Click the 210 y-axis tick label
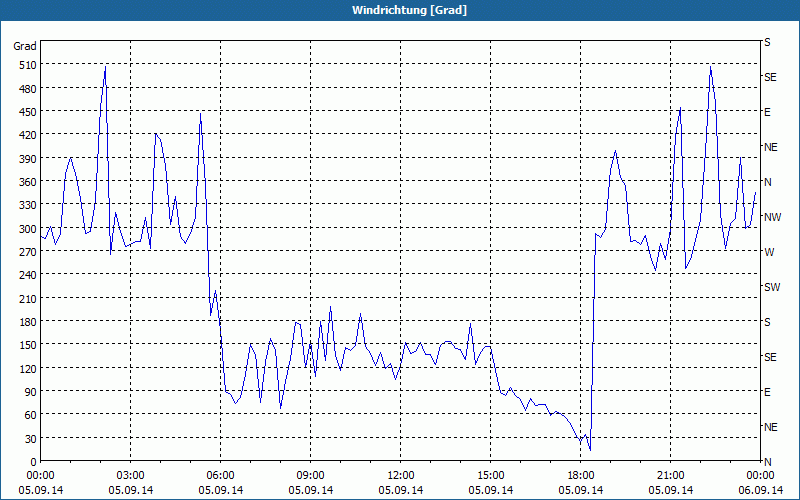This screenshot has height=500, width=800. click(28, 298)
